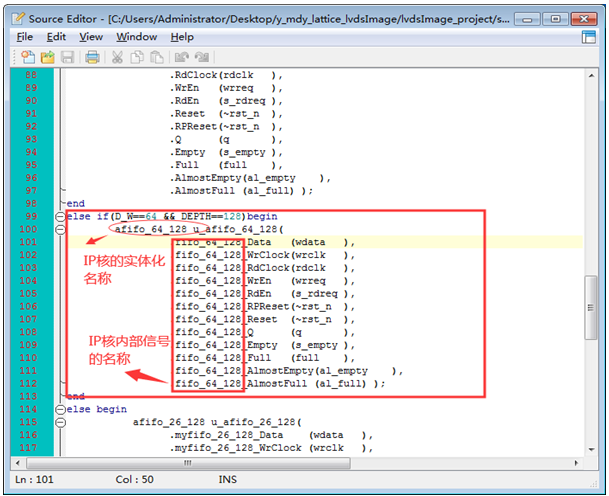Click '.myfifo_26_128_Data' on line 116
The width and height of the screenshot is (609, 496).
(x=226, y=435)
